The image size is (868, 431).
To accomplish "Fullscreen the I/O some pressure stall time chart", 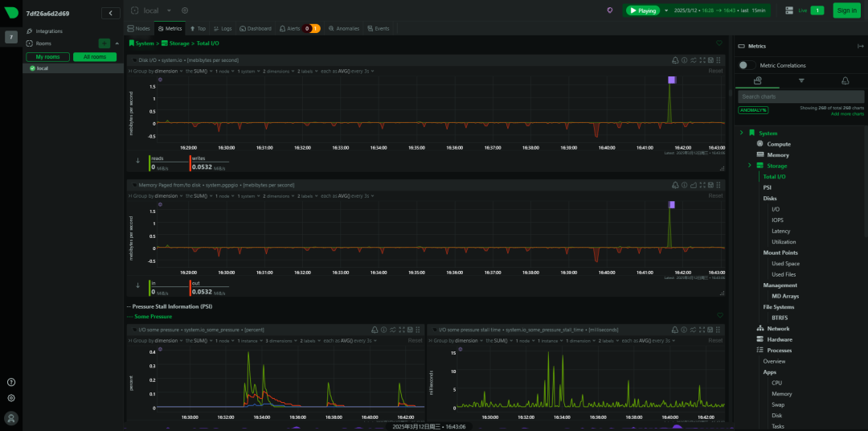I will tap(702, 329).
